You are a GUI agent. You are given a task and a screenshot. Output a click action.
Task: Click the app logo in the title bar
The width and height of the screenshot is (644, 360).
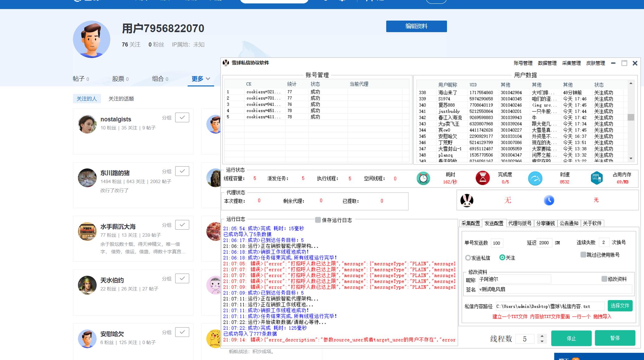click(226, 63)
